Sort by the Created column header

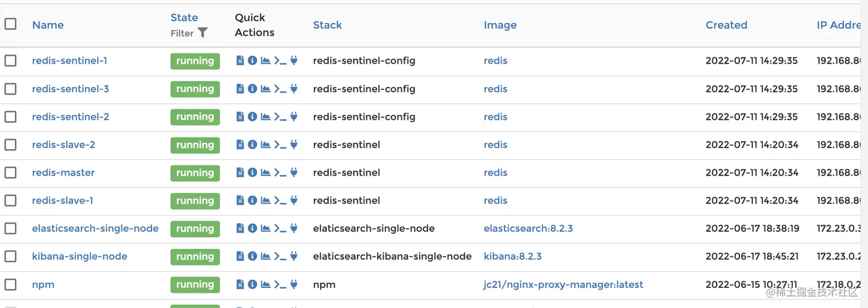726,25
